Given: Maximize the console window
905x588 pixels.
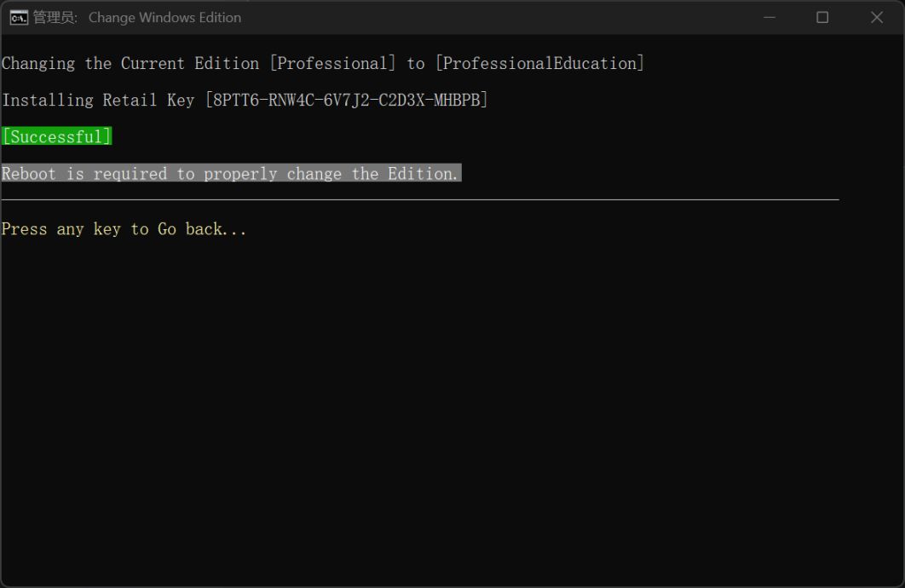Looking at the screenshot, I should tap(822, 17).
